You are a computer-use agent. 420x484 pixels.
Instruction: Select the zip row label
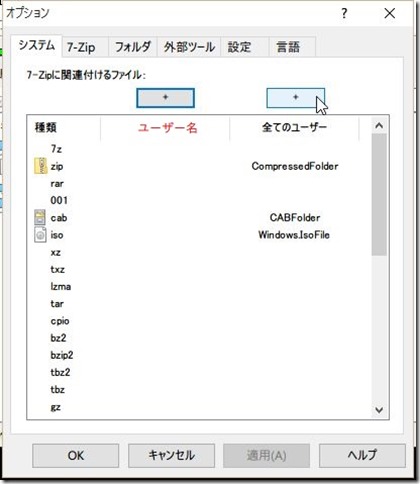57,166
